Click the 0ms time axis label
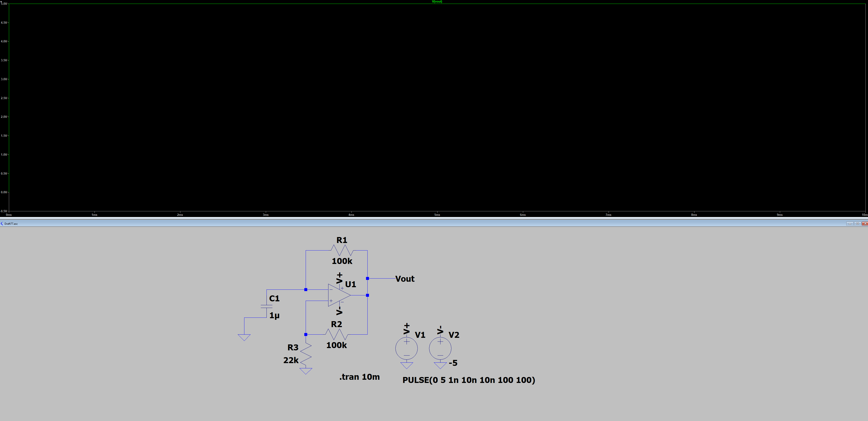The width and height of the screenshot is (868, 421). click(x=9, y=215)
